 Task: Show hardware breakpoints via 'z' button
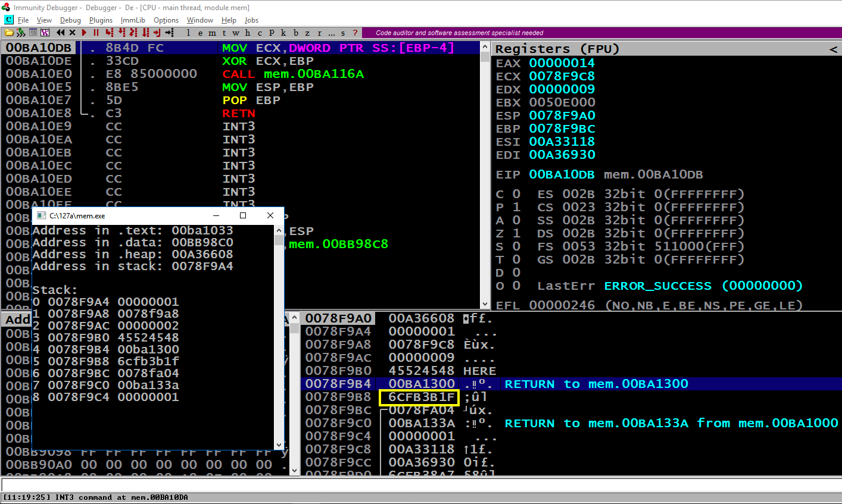tap(307, 33)
